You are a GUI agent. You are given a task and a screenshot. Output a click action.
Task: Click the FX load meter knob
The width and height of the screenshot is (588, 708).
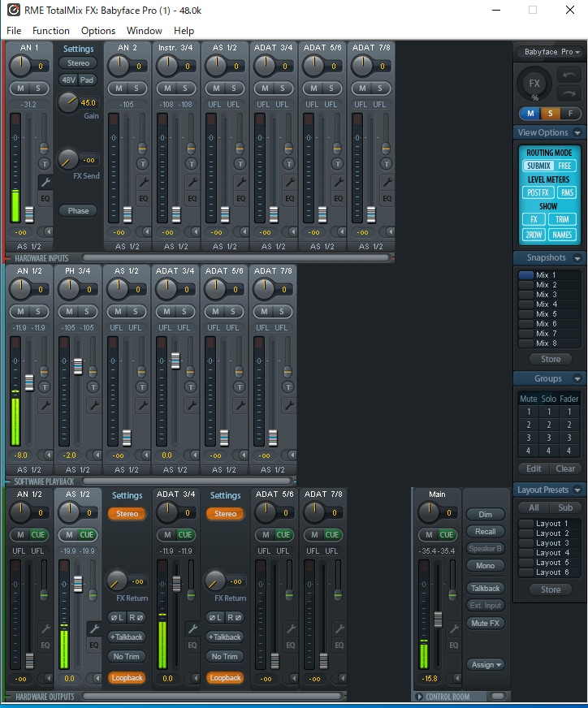534,83
